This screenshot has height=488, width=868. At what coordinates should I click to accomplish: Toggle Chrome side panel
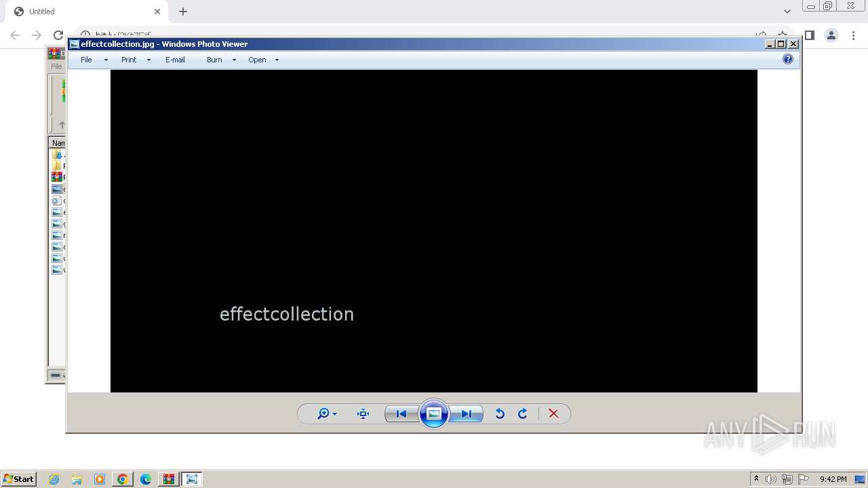pyautogui.click(x=809, y=35)
